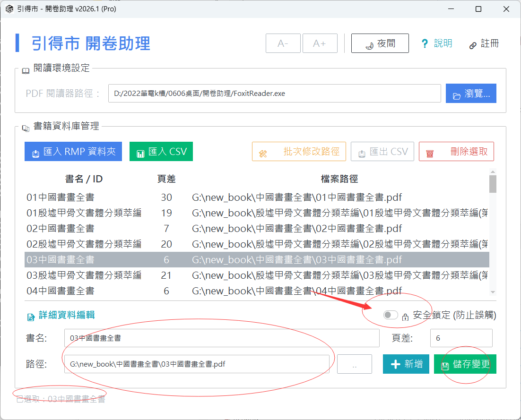The image size is (521, 420).
Task: Decrease font size with A- button
Action: click(x=283, y=43)
